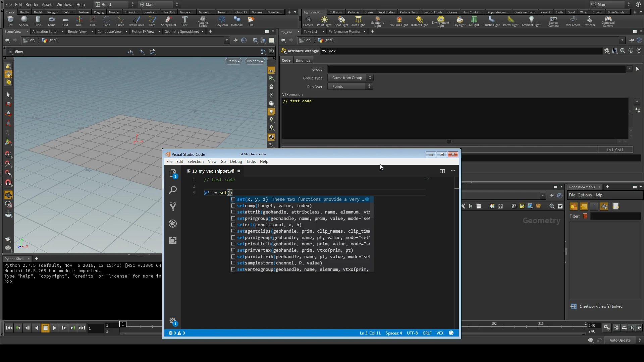Select the Sphere shelf tool
The width and height of the screenshot is (644, 362).
pos(24,21)
